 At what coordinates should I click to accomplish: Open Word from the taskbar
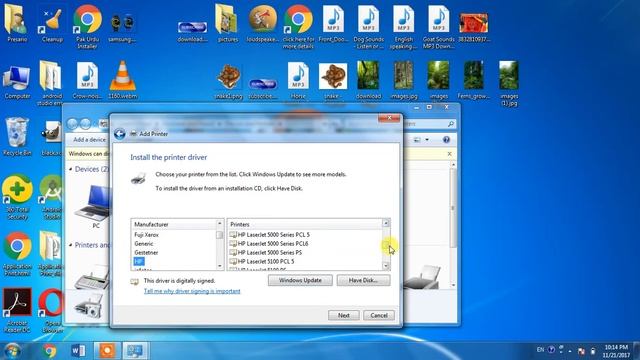click(78, 351)
